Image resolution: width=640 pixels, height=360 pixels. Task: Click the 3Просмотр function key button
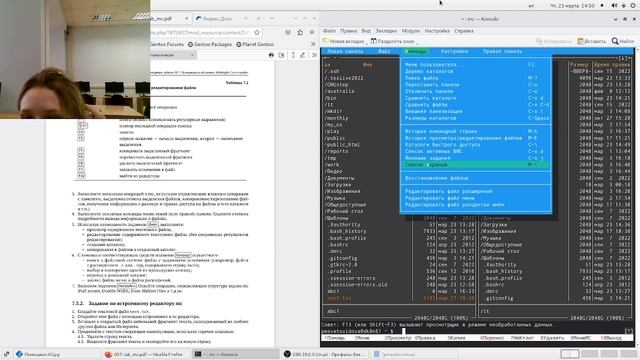pos(398,338)
